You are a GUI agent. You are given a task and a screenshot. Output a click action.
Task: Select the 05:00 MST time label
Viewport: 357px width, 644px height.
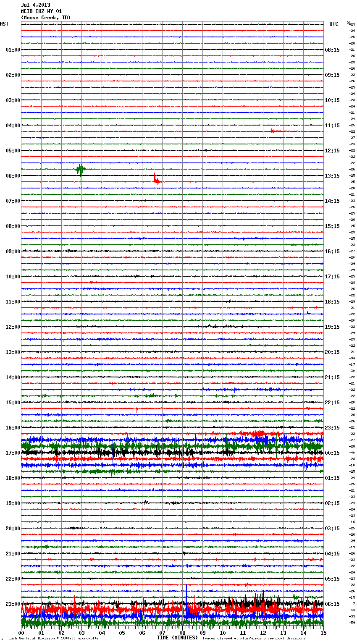[13, 150]
